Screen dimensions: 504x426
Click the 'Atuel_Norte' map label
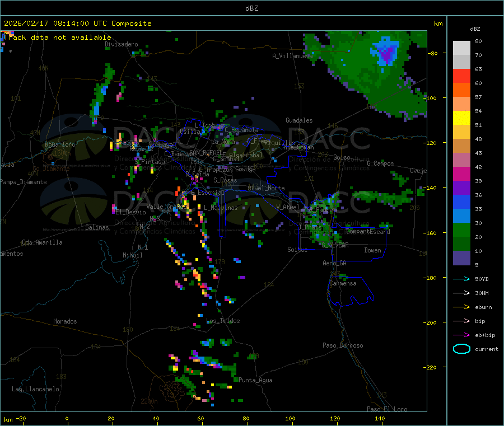tap(266, 188)
